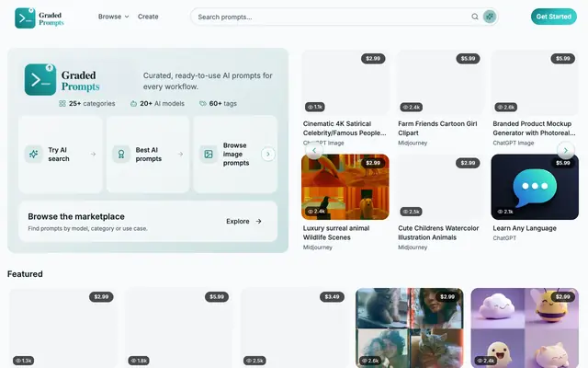
Task: Click the AI search sparkle icon in the search bar
Action: 490,17
